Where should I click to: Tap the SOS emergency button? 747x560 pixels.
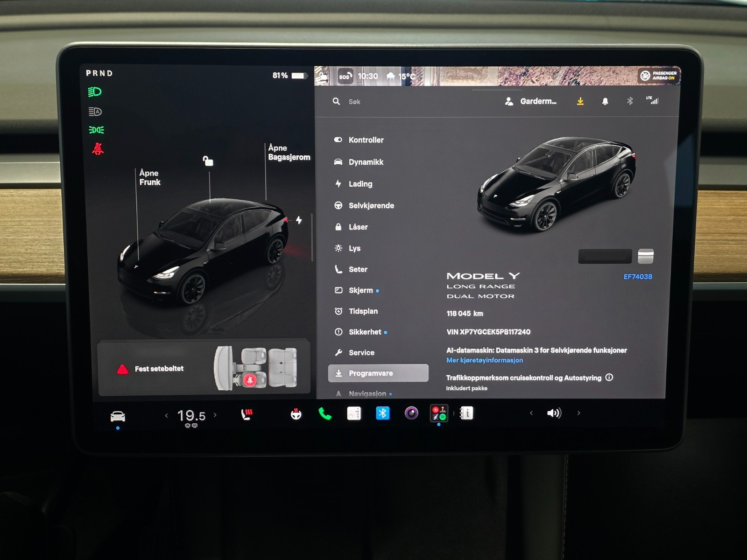click(x=345, y=77)
